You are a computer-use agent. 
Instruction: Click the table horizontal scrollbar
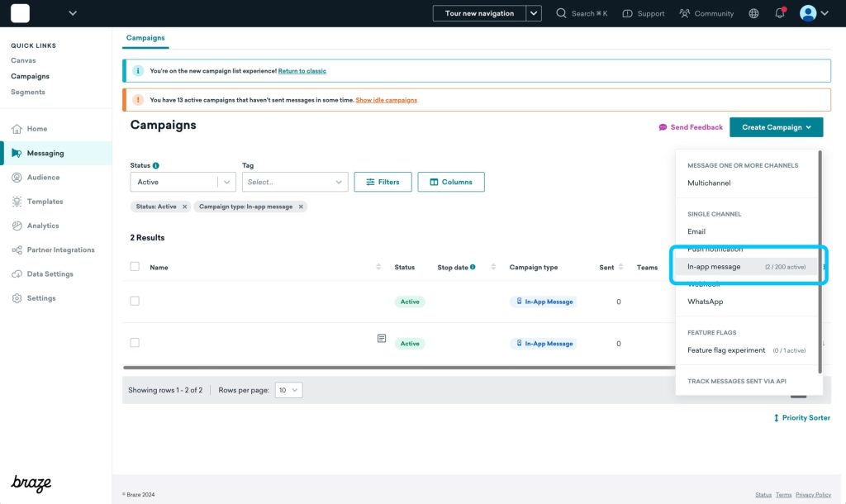point(399,368)
